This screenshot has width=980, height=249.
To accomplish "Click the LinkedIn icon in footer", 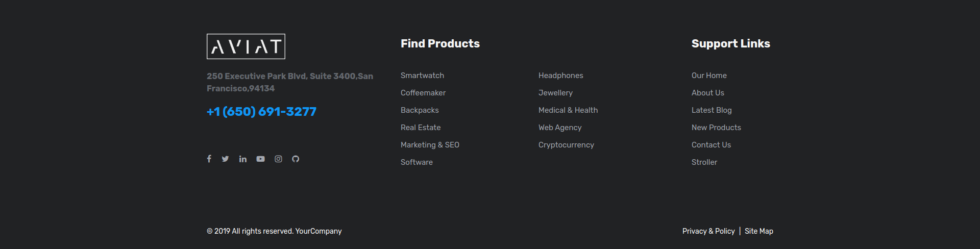I will [243, 159].
